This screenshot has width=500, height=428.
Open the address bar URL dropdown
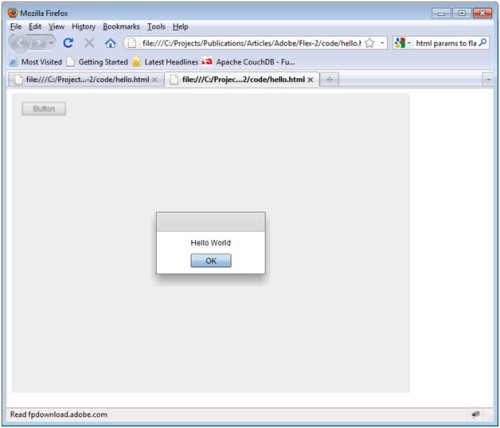[x=382, y=43]
